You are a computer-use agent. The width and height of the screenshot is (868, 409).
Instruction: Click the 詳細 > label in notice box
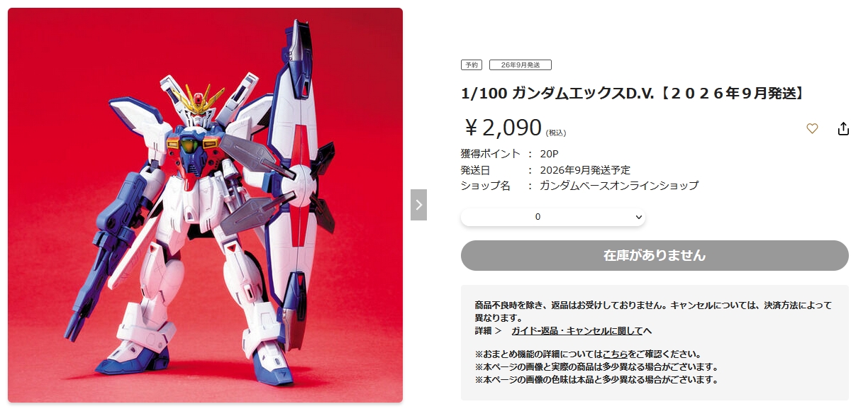coord(488,331)
